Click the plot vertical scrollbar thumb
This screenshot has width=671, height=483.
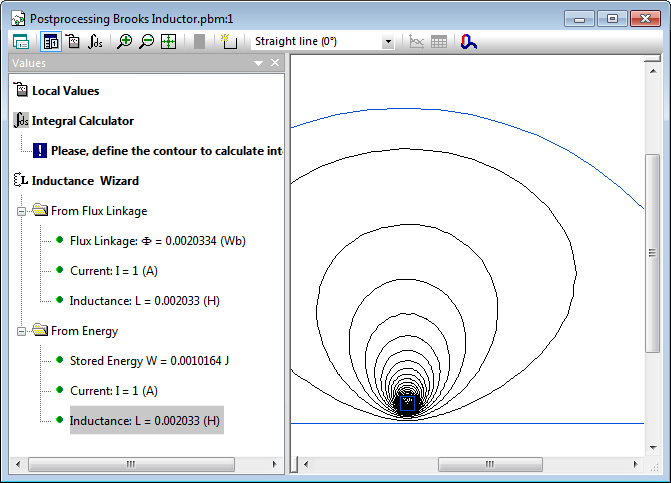coord(652,253)
